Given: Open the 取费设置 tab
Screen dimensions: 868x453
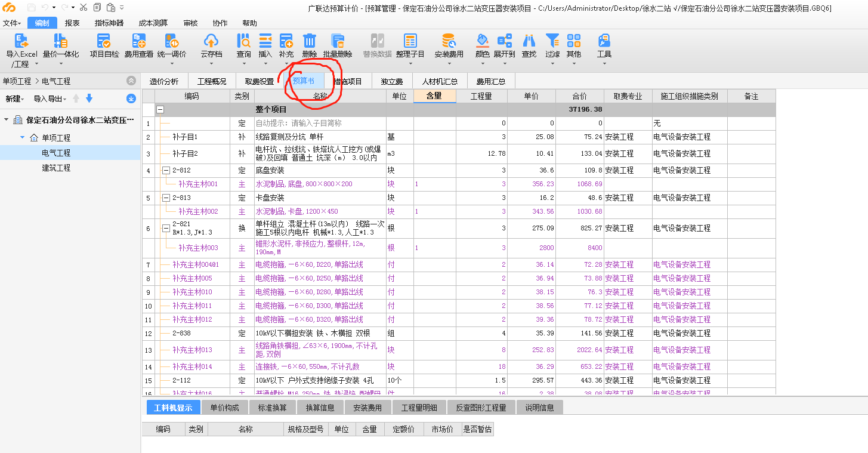Looking at the screenshot, I should click(x=260, y=81).
